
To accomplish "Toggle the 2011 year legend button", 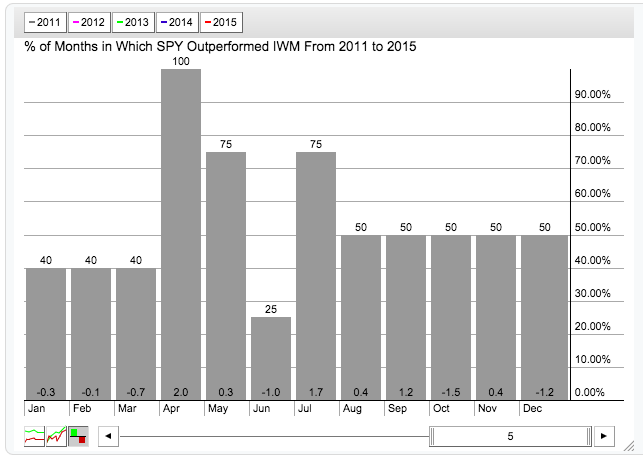I will [x=45, y=22].
